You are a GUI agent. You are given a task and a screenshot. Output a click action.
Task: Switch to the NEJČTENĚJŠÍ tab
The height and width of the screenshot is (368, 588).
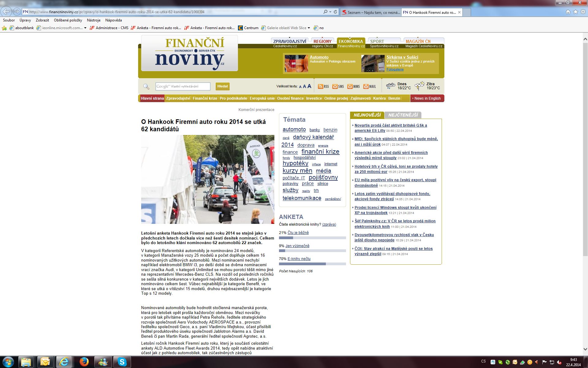click(x=403, y=115)
